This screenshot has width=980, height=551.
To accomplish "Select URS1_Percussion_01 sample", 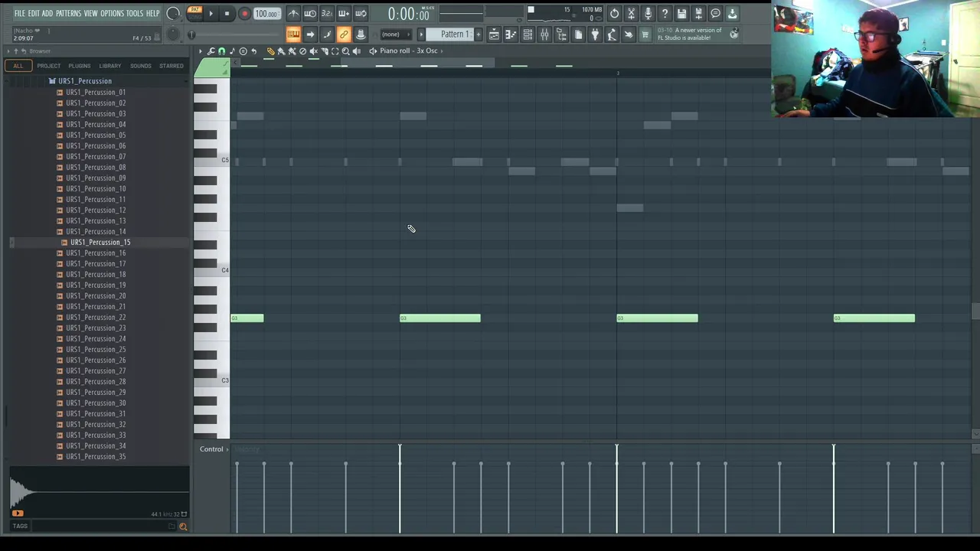I will [x=96, y=93].
